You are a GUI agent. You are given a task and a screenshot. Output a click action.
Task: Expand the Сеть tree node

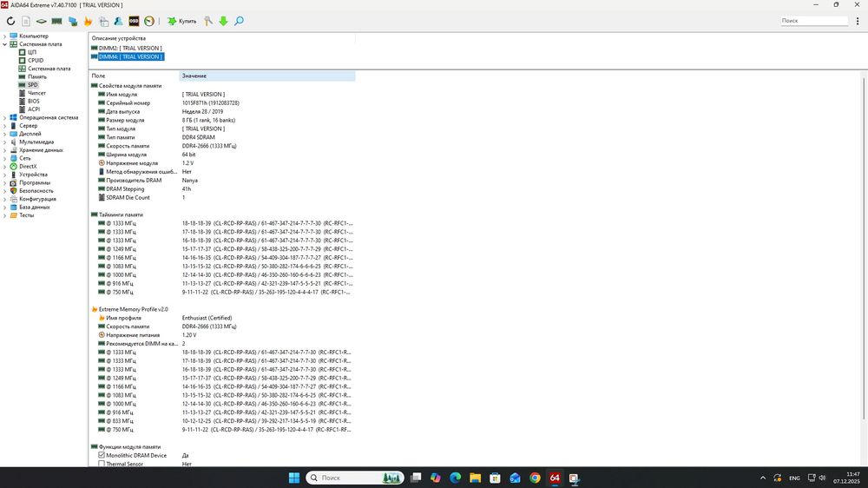pyautogui.click(x=5, y=158)
